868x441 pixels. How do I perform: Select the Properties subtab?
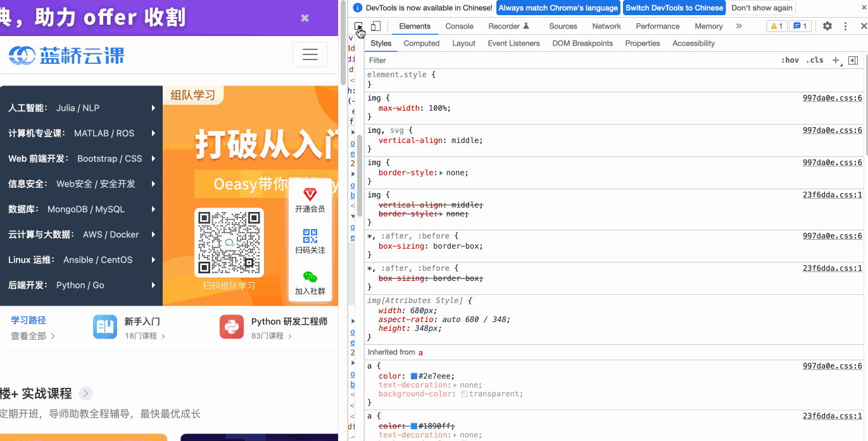(x=643, y=43)
